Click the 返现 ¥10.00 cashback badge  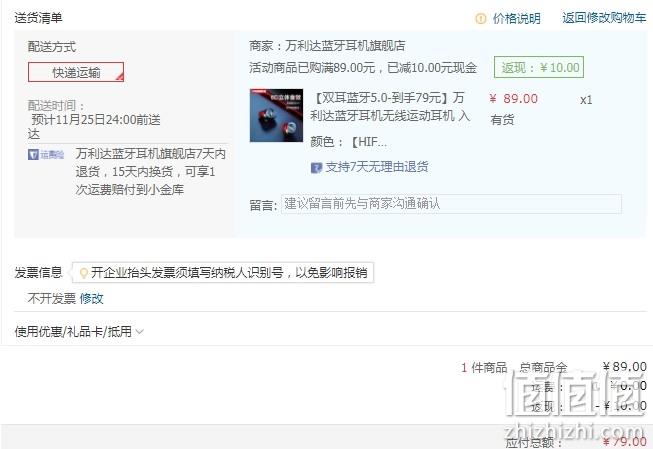pos(539,67)
